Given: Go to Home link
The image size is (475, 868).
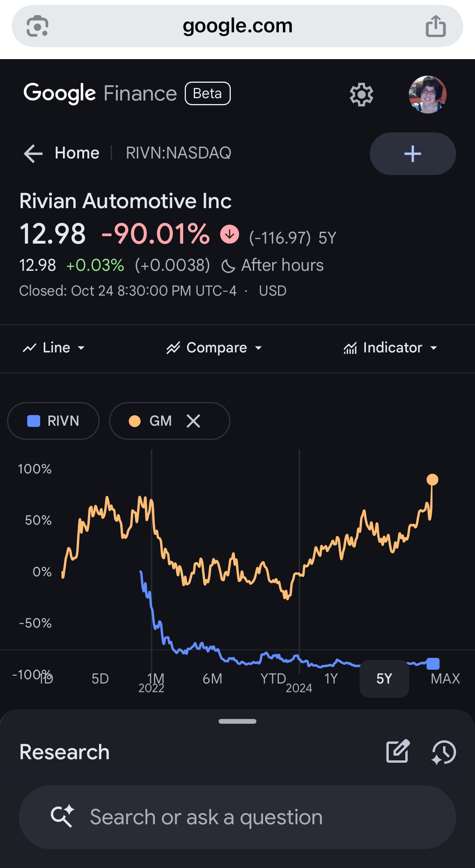Looking at the screenshot, I should tap(77, 153).
